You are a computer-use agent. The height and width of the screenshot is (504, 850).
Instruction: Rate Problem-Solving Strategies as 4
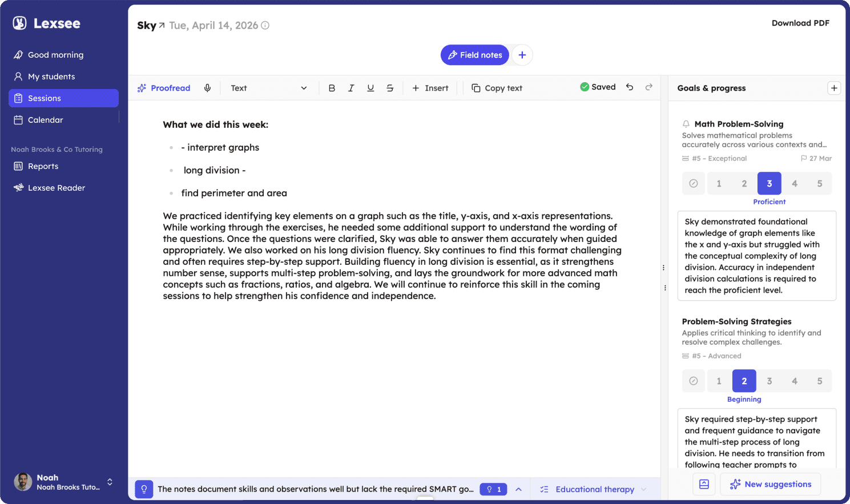click(x=794, y=381)
